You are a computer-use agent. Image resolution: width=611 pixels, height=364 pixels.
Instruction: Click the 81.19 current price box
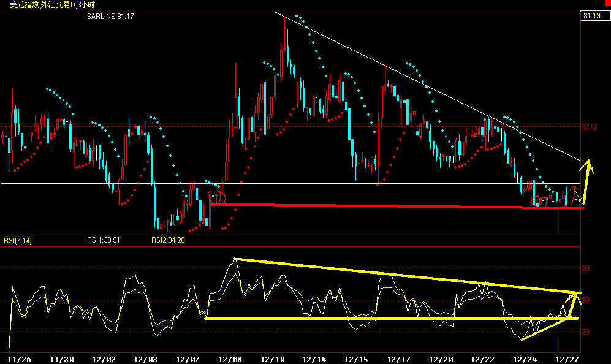coord(595,16)
